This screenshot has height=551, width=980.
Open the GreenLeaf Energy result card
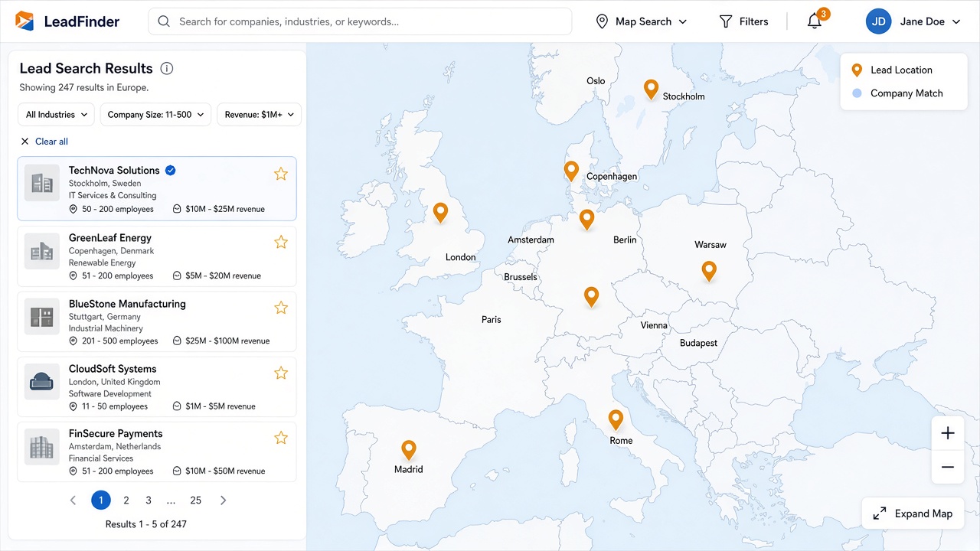(157, 256)
